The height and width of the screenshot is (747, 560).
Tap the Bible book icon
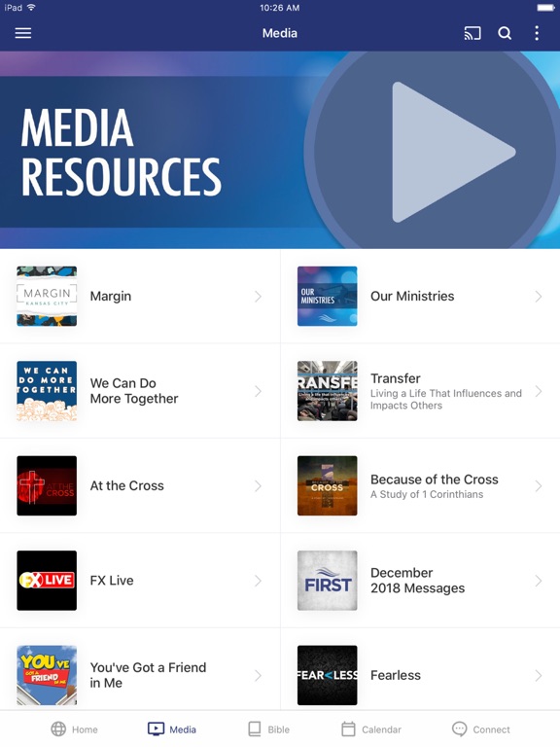pos(255,729)
